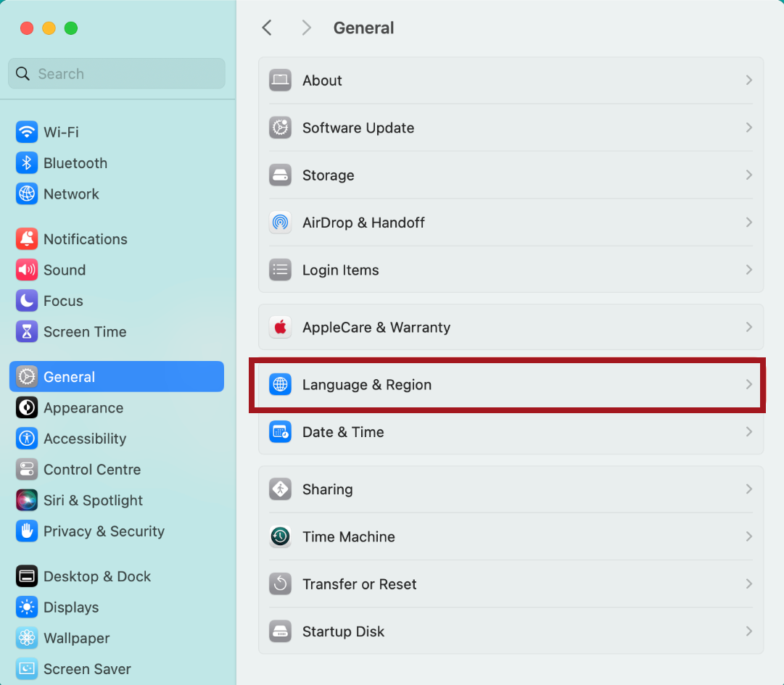Image resolution: width=784 pixels, height=685 pixels.
Task: Click the General gear icon in sidebar
Action: tap(27, 377)
